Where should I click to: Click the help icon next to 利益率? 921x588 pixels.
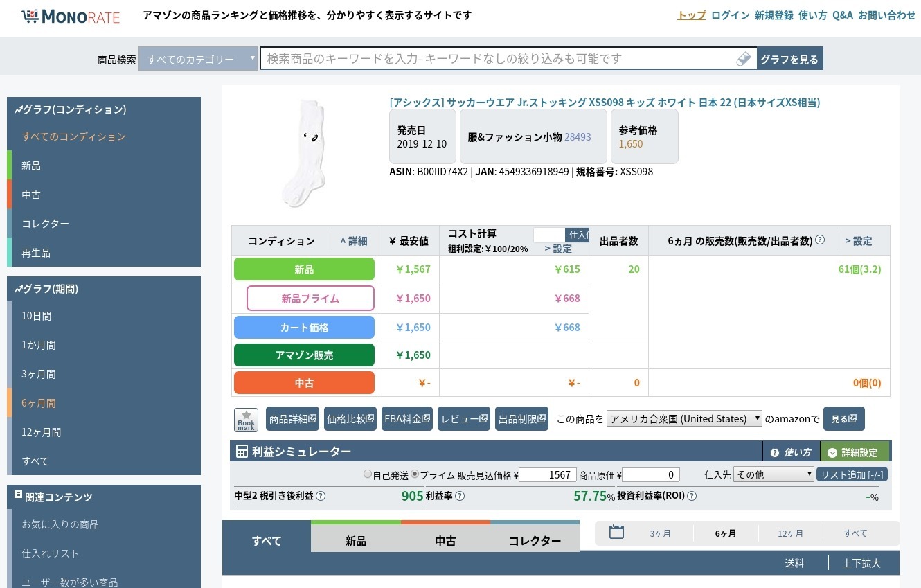(x=460, y=496)
